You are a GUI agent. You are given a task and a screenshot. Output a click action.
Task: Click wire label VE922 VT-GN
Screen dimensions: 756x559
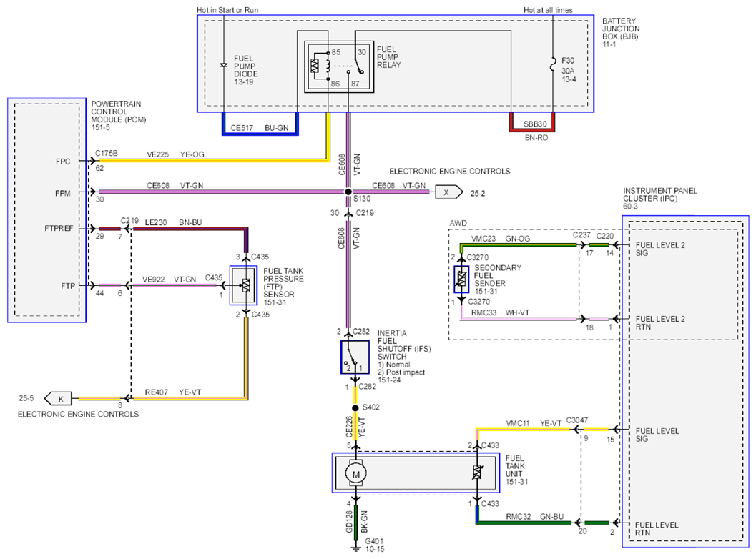pyautogui.click(x=170, y=279)
